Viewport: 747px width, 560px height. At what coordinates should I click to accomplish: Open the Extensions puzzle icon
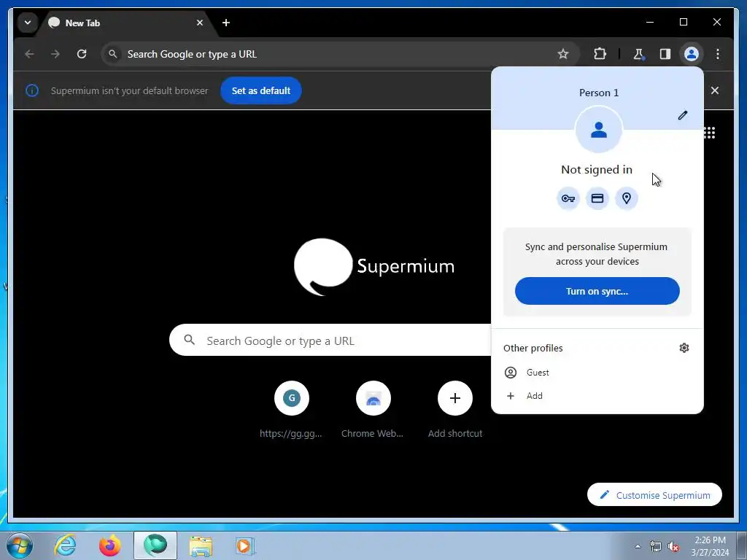click(600, 54)
